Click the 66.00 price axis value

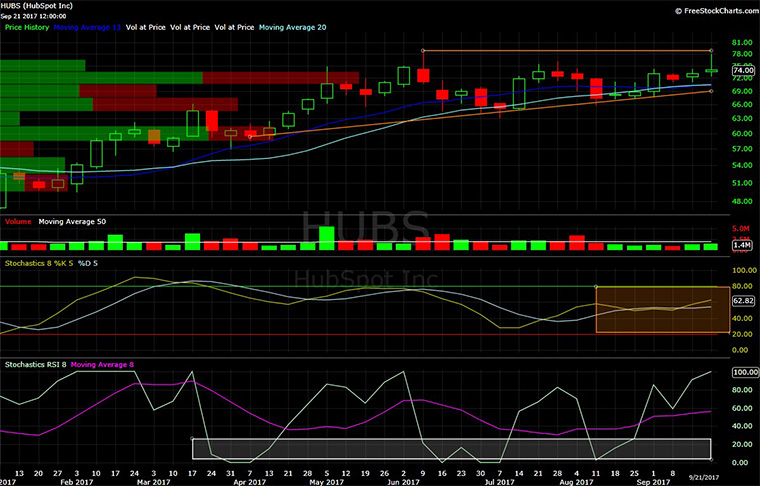pyautogui.click(x=742, y=104)
